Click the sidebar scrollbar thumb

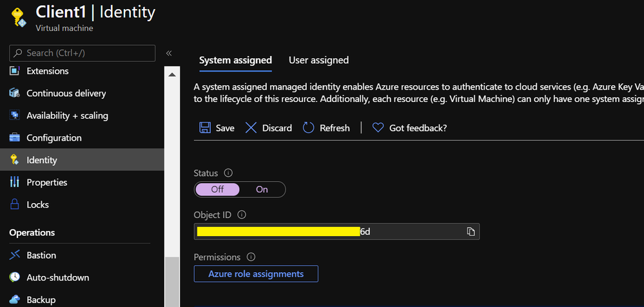[171, 282]
